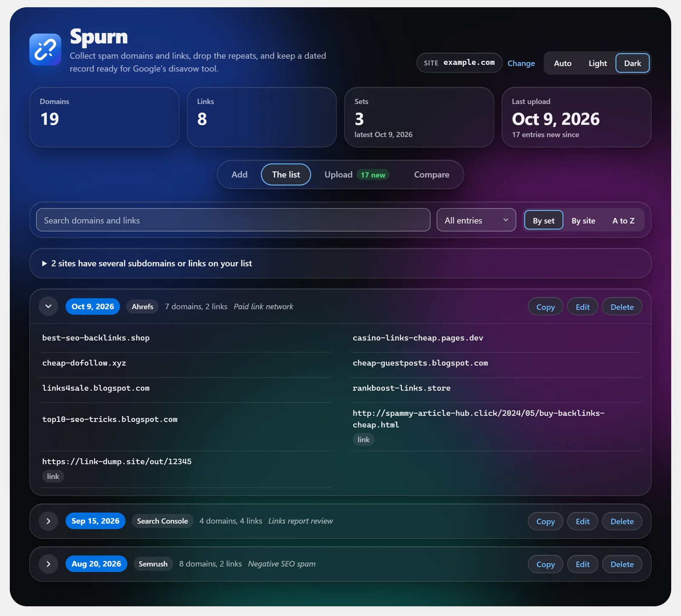Sort the list A to Z

[x=623, y=221]
